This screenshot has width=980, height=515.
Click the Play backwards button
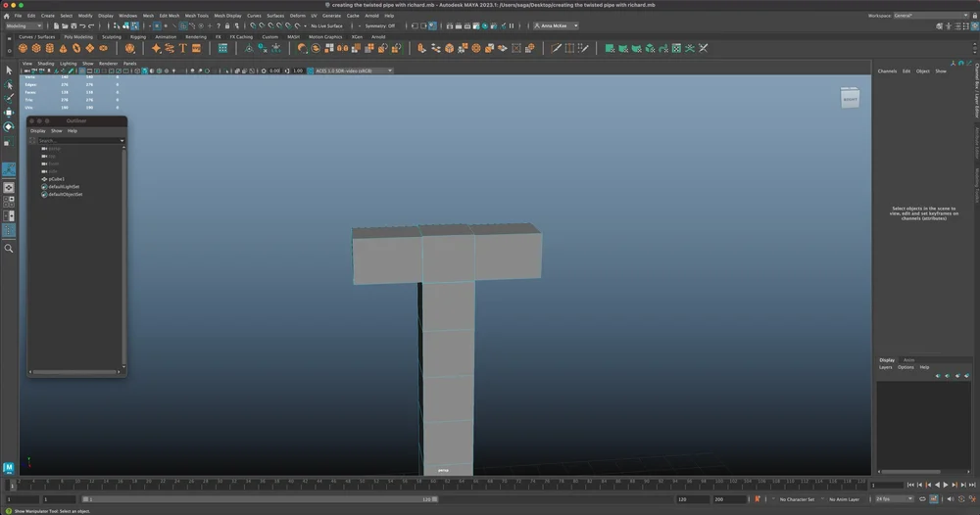[937, 485]
